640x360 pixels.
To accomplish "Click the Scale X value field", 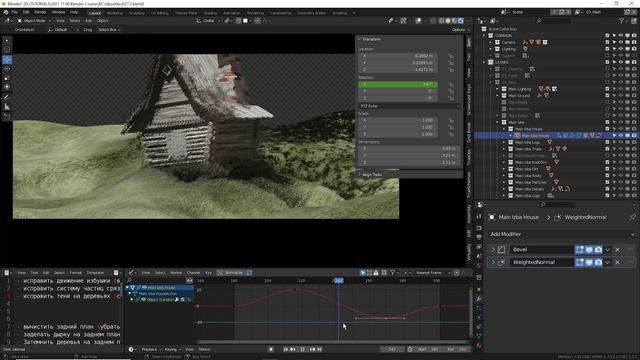I will pos(398,120).
